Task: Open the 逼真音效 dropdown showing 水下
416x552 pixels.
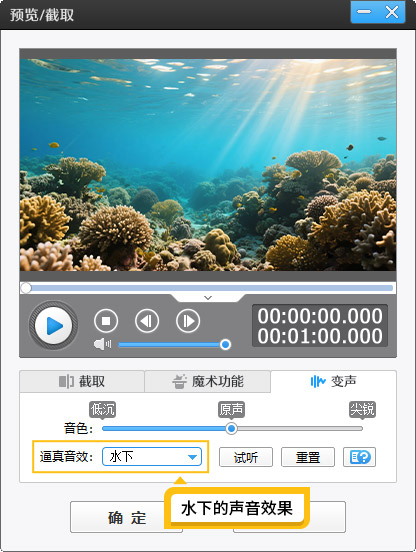Action: click(x=152, y=457)
